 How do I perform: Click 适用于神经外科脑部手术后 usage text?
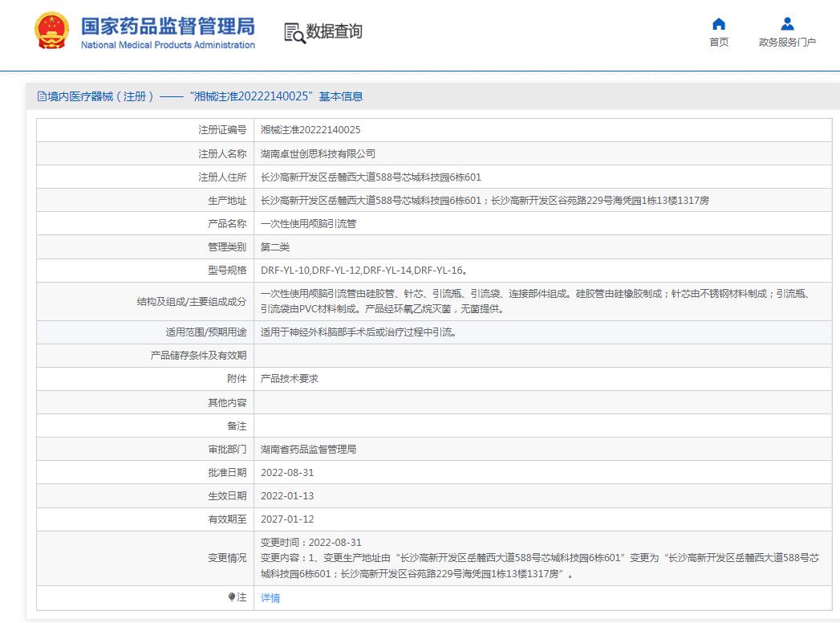pos(359,332)
